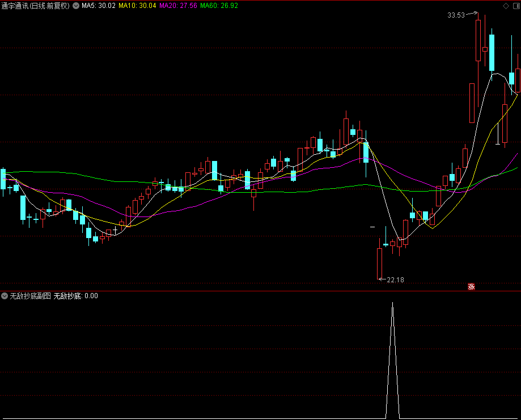Viewport: 521px width, 420px height.
Task: Click the tall red candle at 33.53 high
Action: pos(478,41)
